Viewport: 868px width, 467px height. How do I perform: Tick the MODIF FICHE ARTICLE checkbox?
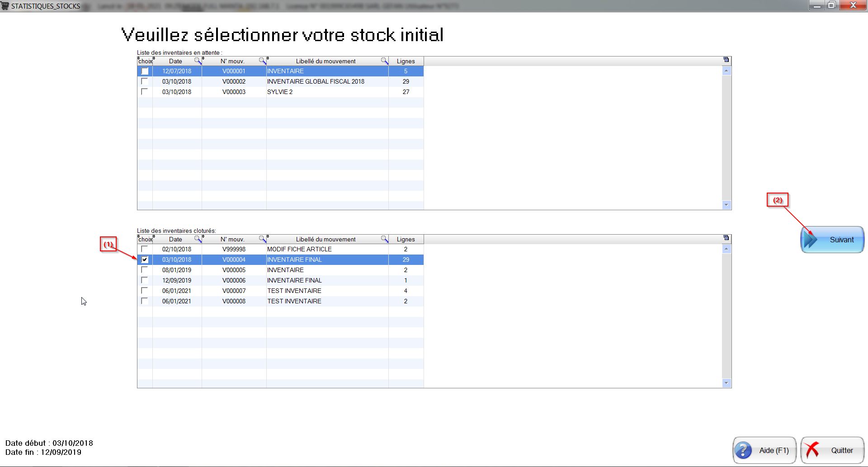tap(145, 249)
